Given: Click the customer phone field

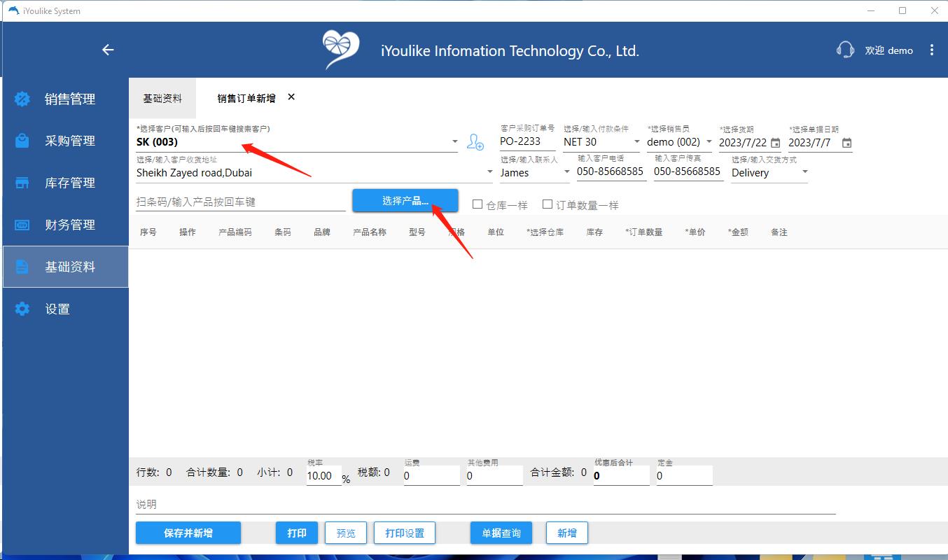Looking at the screenshot, I should (612, 171).
